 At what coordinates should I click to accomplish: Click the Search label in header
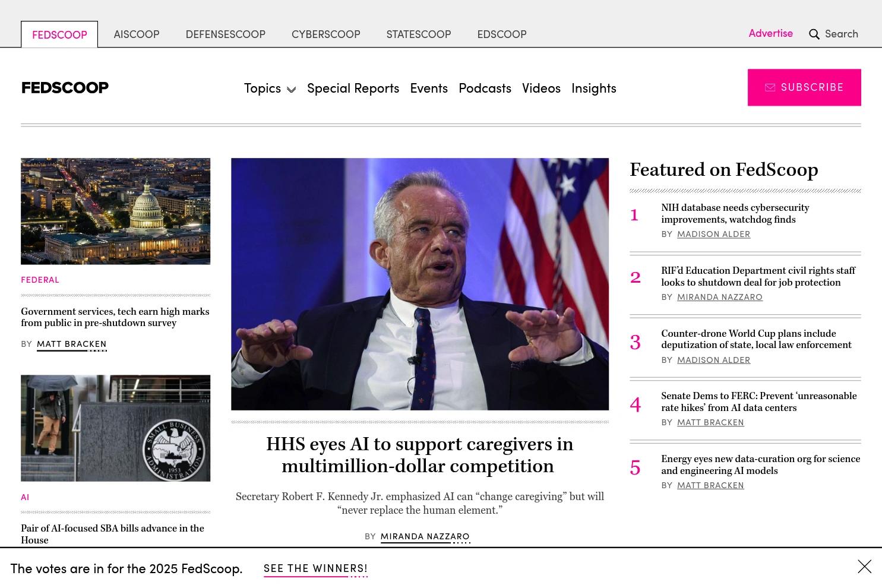click(x=842, y=34)
